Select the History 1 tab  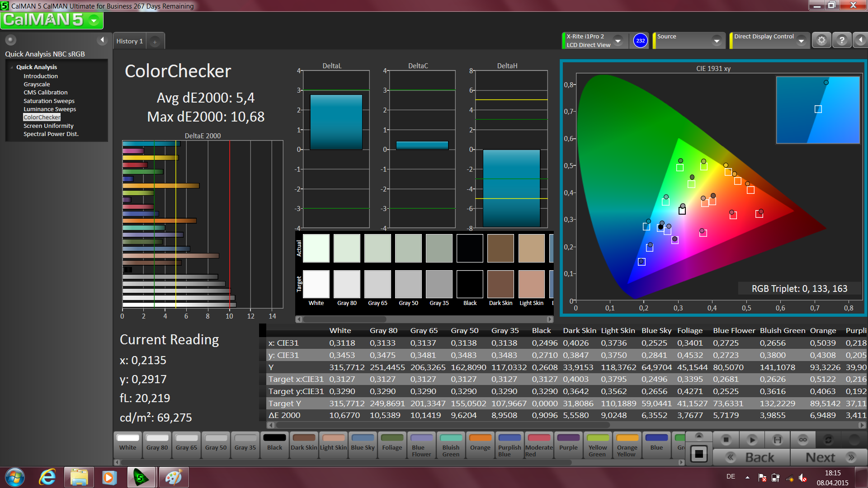(x=129, y=41)
